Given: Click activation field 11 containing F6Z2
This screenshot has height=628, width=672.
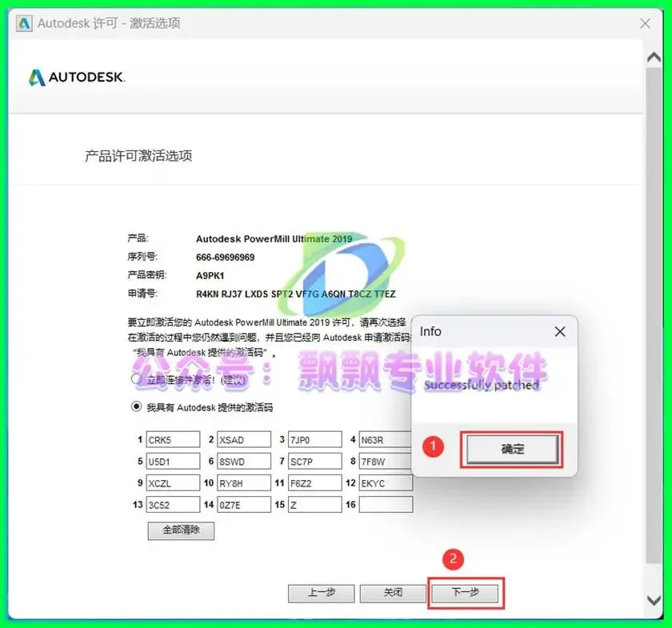Looking at the screenshot, I should tap(315, 483).
